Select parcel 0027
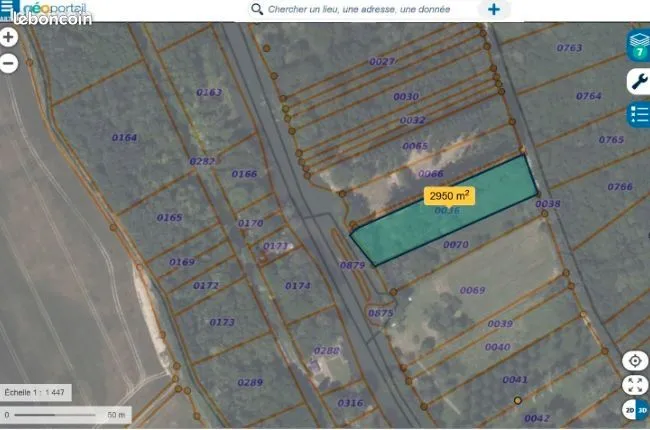 pyautogui.click(x=382, y=62)
